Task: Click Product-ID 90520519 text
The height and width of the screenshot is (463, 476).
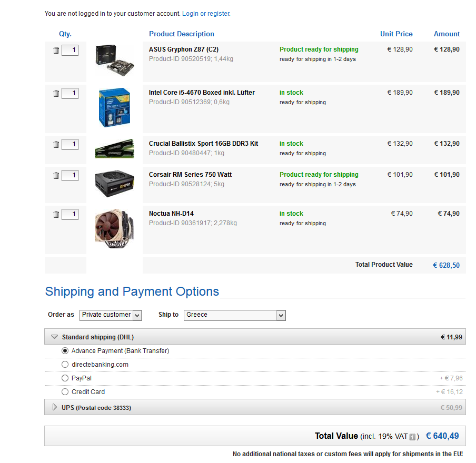Action: tap(180, 59)
